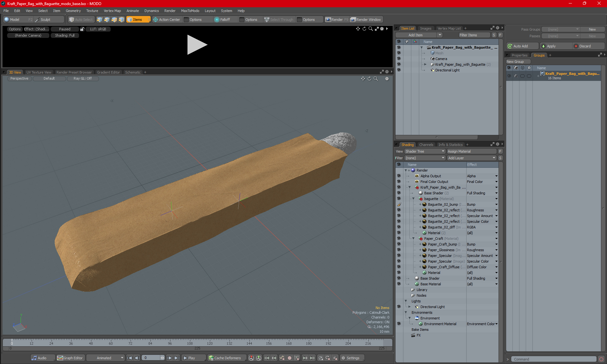Adjust the current frame slider handle

162,358
